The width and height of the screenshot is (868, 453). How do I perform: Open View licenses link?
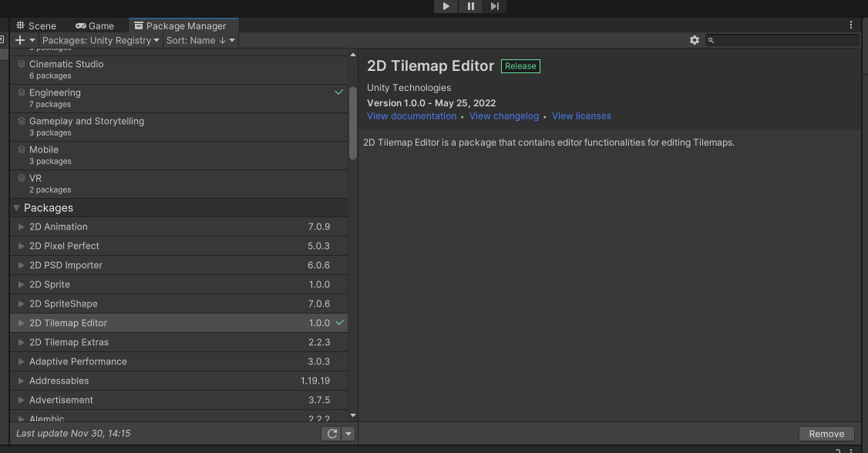(x=581, y=116)
